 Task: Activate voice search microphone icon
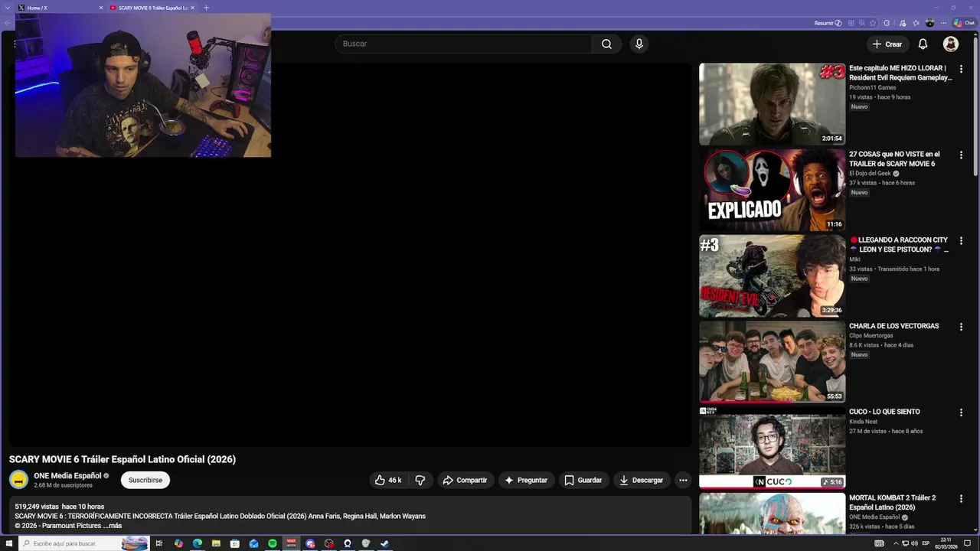(639, 44)
